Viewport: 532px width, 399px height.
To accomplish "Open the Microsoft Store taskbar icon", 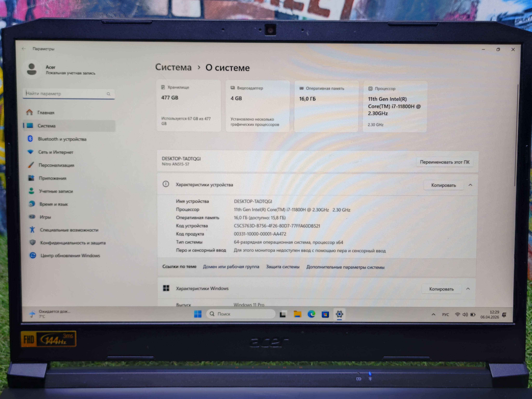I will point(325,314).
